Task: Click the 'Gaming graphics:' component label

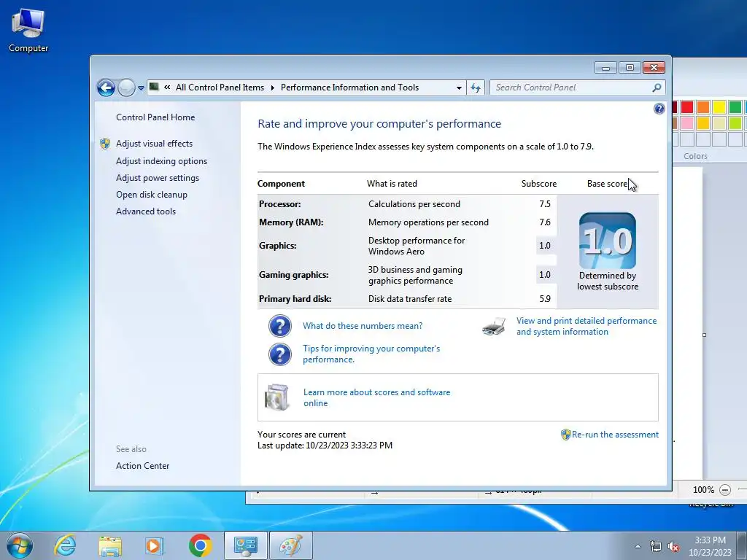Action: tap(293, 275)
